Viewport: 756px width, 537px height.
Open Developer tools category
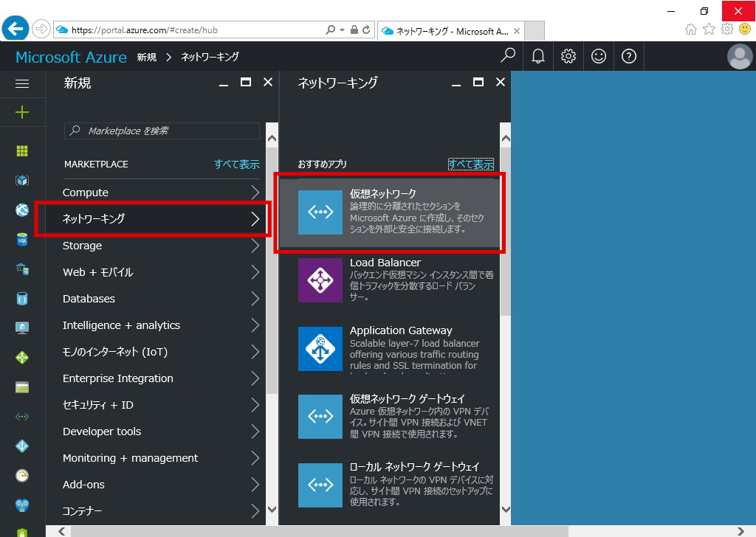(161, 432)
